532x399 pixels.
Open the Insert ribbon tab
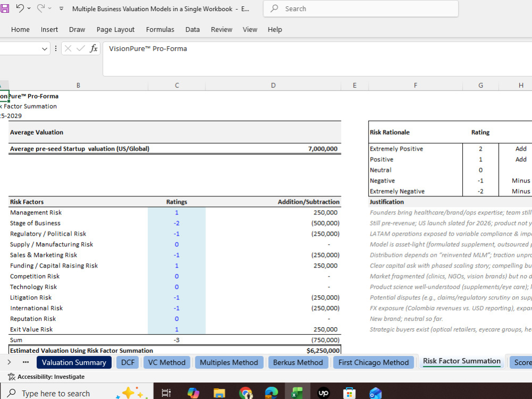coord(49,29)
